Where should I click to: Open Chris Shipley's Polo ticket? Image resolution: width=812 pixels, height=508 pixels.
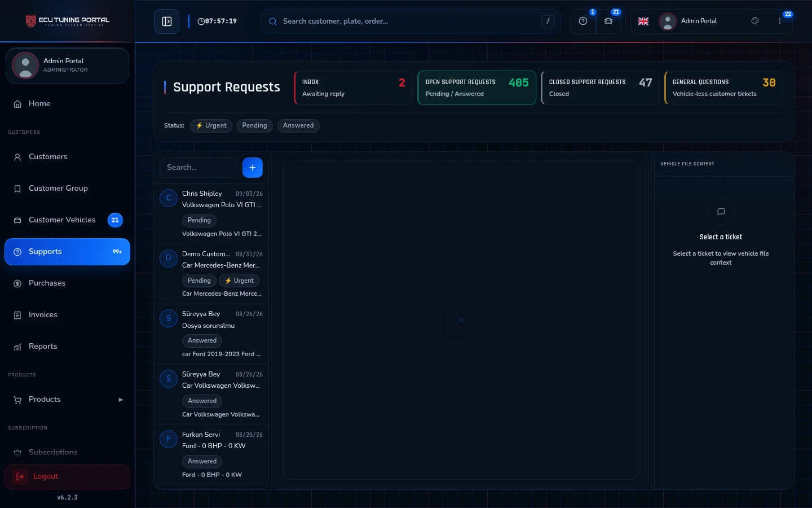point(211,214)
